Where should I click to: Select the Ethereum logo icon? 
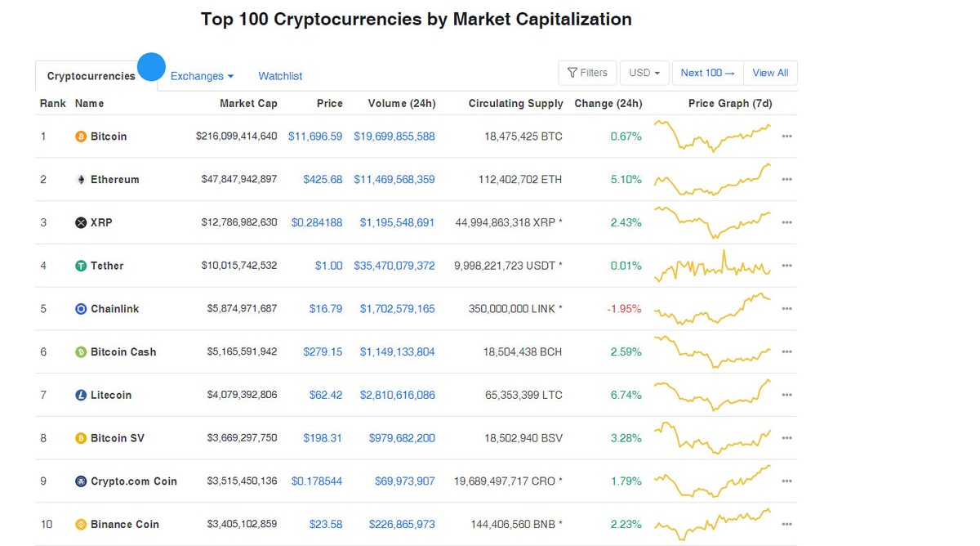80,179
